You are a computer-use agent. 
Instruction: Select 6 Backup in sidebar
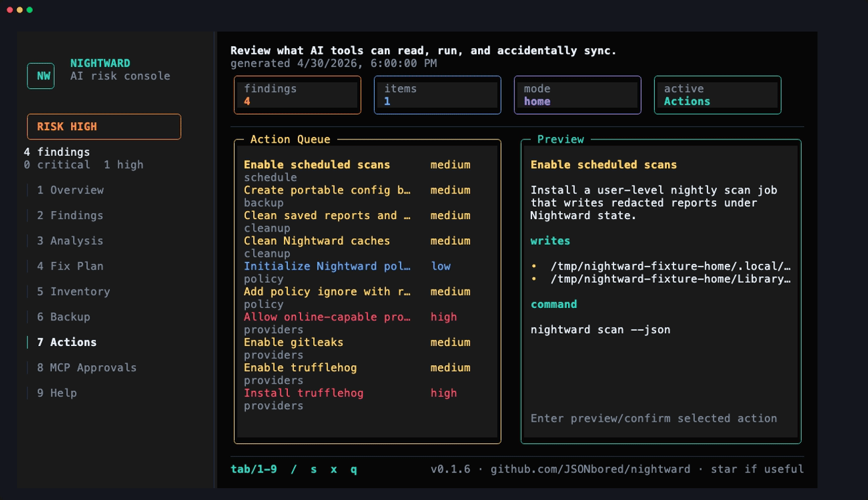(64, 317)
